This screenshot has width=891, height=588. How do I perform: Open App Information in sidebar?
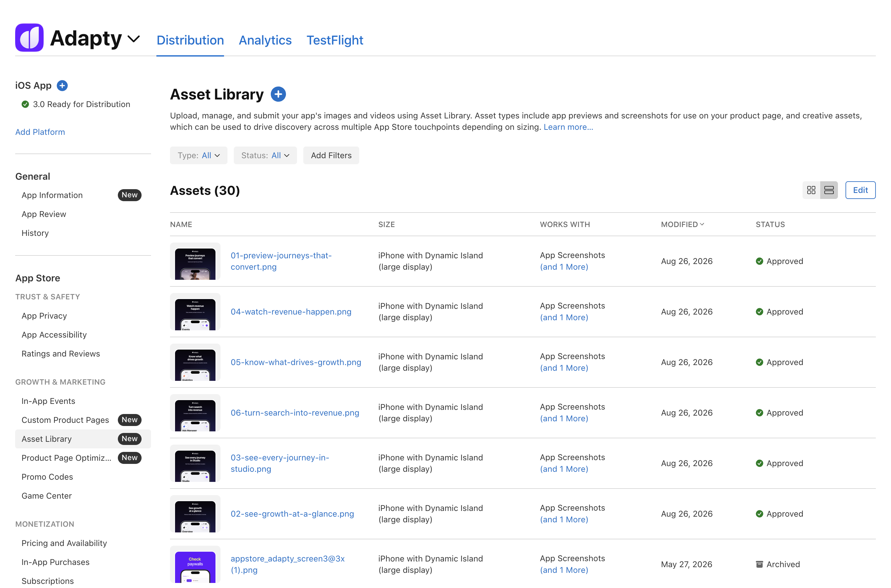click(x=52, y=195)
